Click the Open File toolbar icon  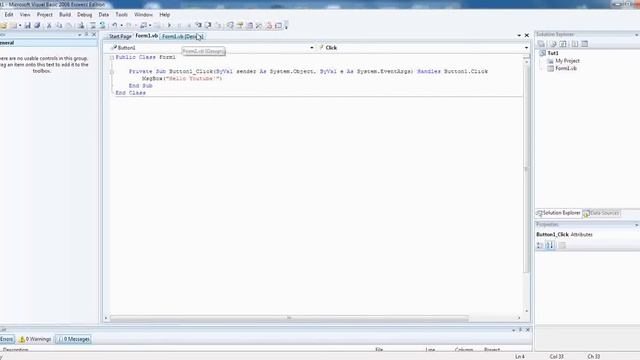pyautogui.click(x=3, y=25)
